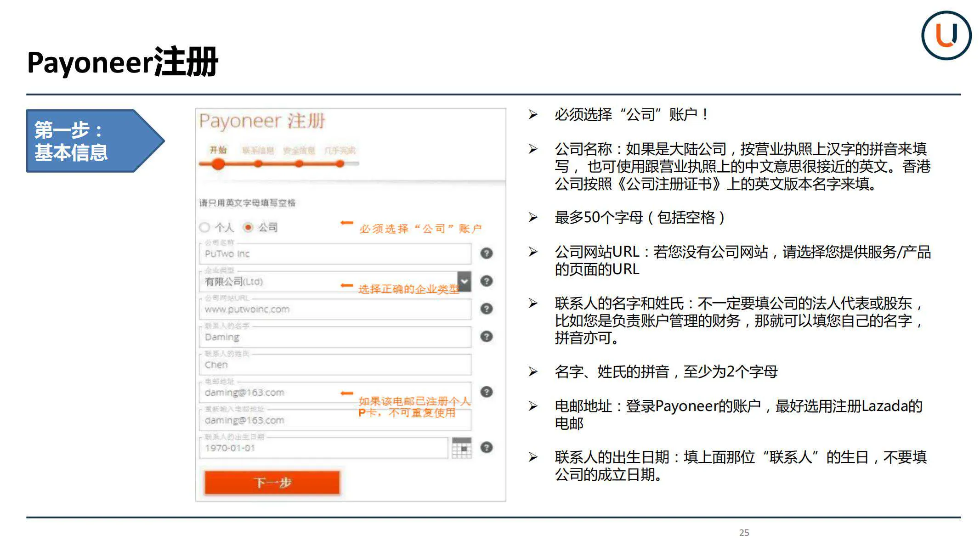Switch to the 联系信息 step
The height and width of the screenshot is (551, 980).
pos(257,150)
